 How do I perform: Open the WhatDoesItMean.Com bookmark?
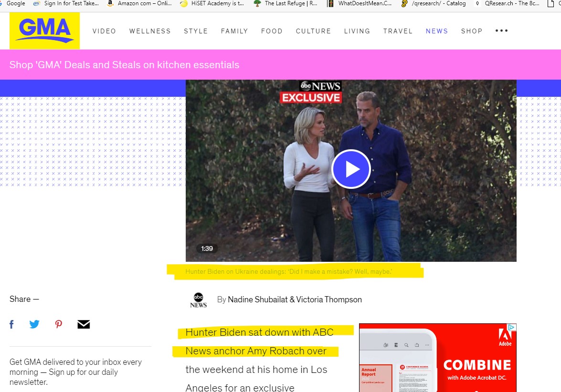360,3
